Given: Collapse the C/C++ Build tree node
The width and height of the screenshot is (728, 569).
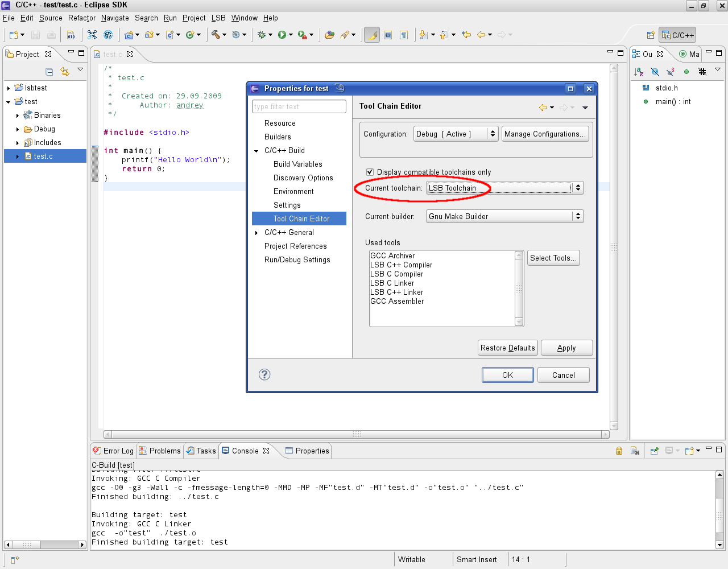Looking at the screenshot, I should tap(257, 151).
